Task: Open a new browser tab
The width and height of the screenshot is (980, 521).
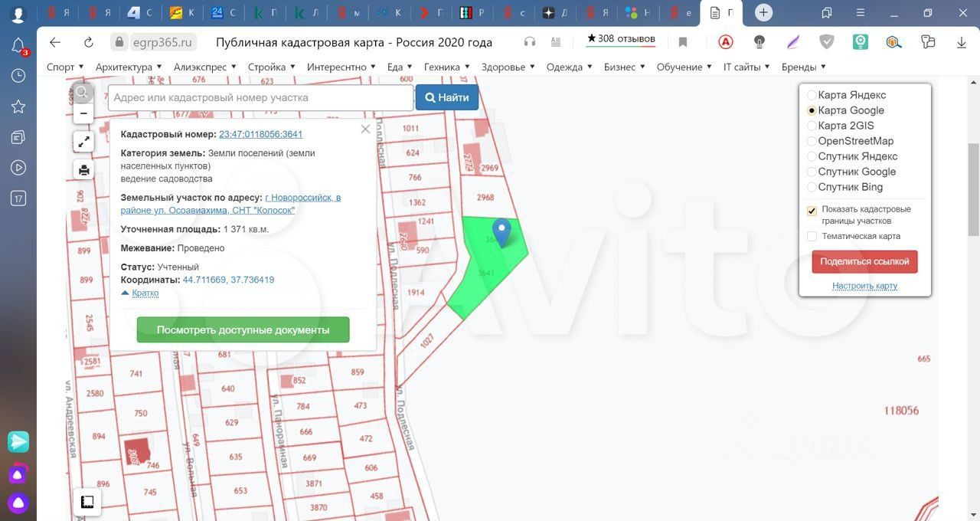Action: 763,12
